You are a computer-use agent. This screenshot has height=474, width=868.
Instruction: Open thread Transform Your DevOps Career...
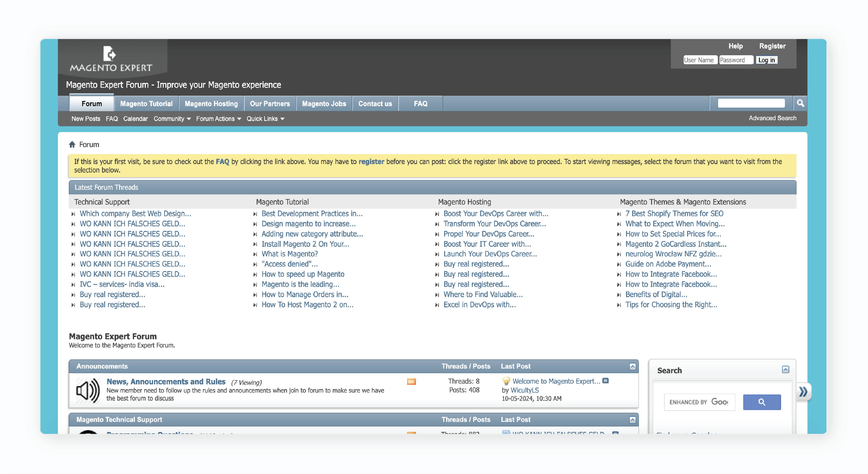pos(495,224)
